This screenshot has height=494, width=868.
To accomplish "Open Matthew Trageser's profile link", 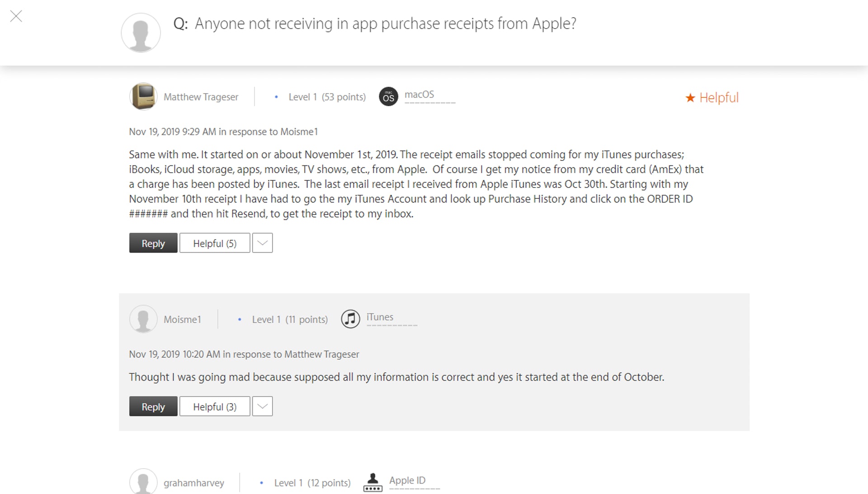I will coord(201,97).
